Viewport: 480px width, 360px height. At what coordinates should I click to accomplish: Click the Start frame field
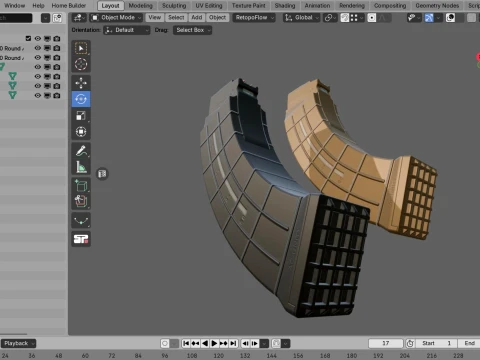click(437, 343)
